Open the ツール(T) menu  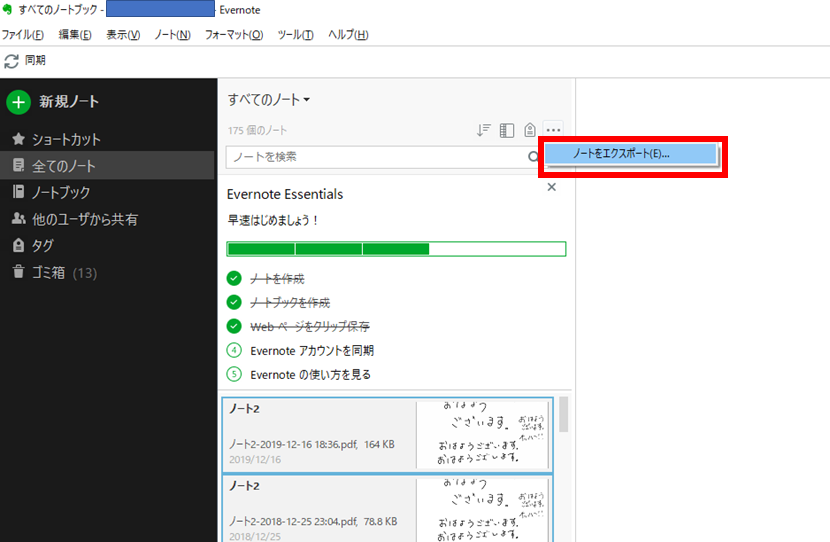point(295,35)
